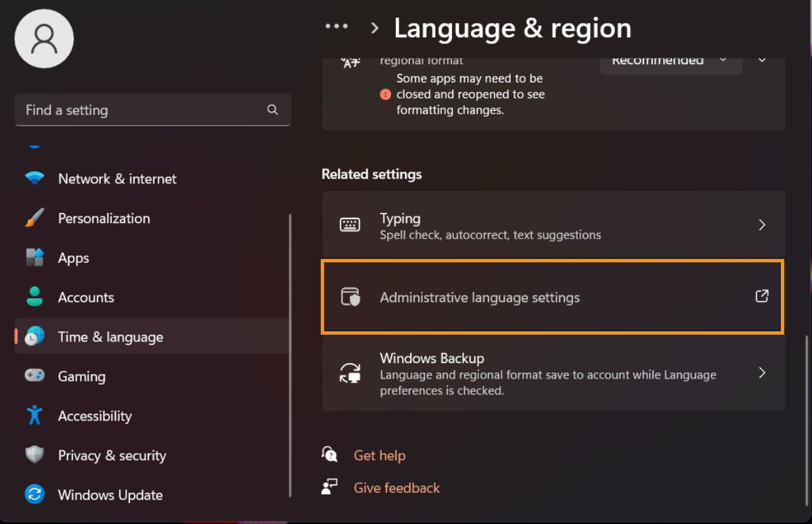Image resolution: width=812 pixels, height=524 pixels.
Task: Open the Get help link
Action: pos(380,455)
